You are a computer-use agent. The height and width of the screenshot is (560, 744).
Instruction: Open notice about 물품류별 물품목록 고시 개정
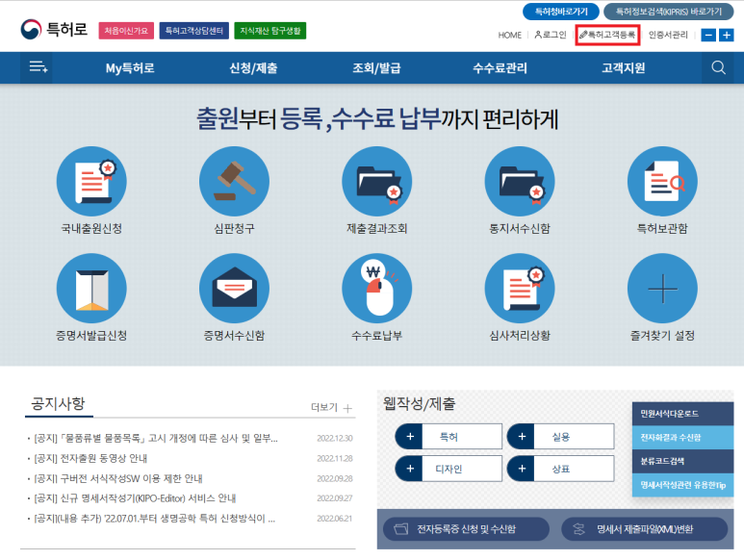[156, 438]
